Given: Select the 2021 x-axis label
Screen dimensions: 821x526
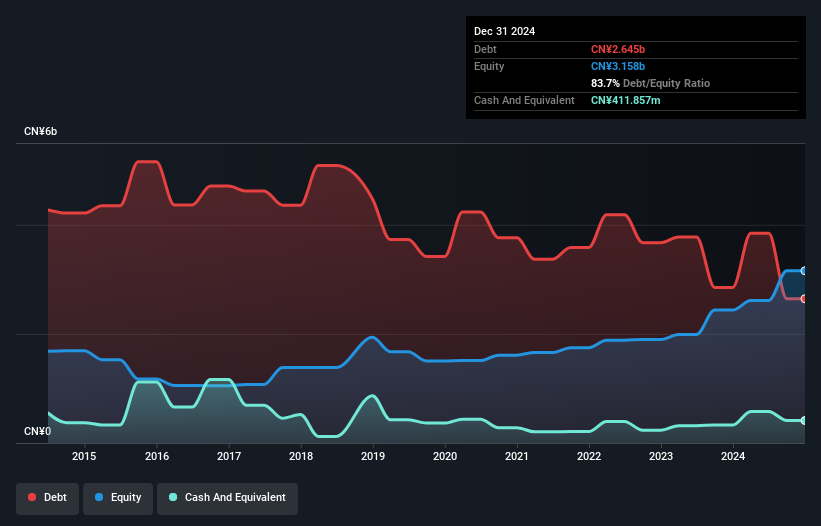Looking at the screenshot, I should pyautogui.click(x=517, y=456).
